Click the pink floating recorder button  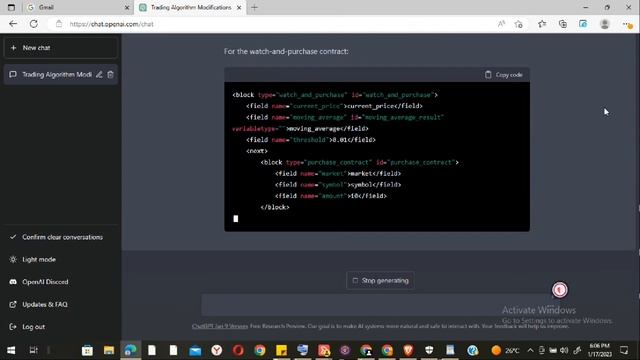pyautogui.click(x=560, y=290)
